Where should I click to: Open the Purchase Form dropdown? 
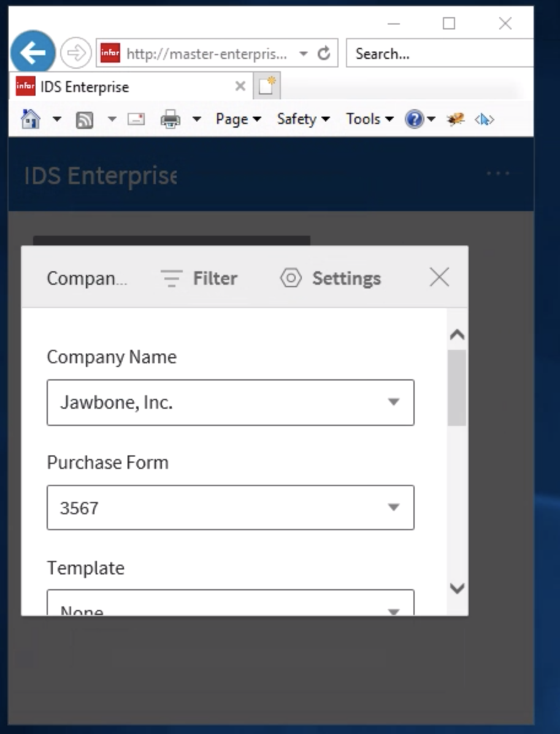230,508
